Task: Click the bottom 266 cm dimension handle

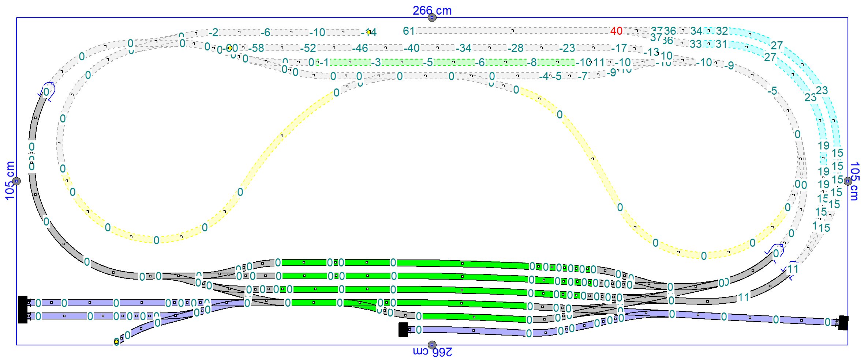Action: click(x=432, y=345)
